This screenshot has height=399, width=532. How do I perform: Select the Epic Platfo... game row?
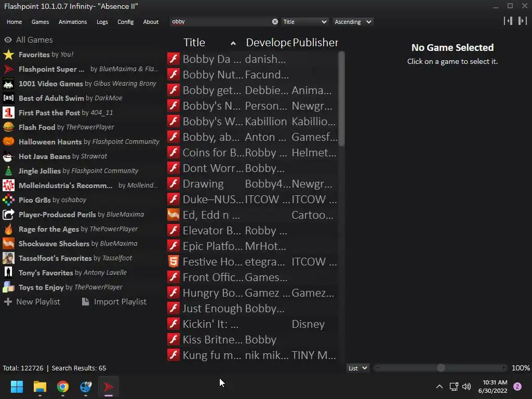(252, 246)
